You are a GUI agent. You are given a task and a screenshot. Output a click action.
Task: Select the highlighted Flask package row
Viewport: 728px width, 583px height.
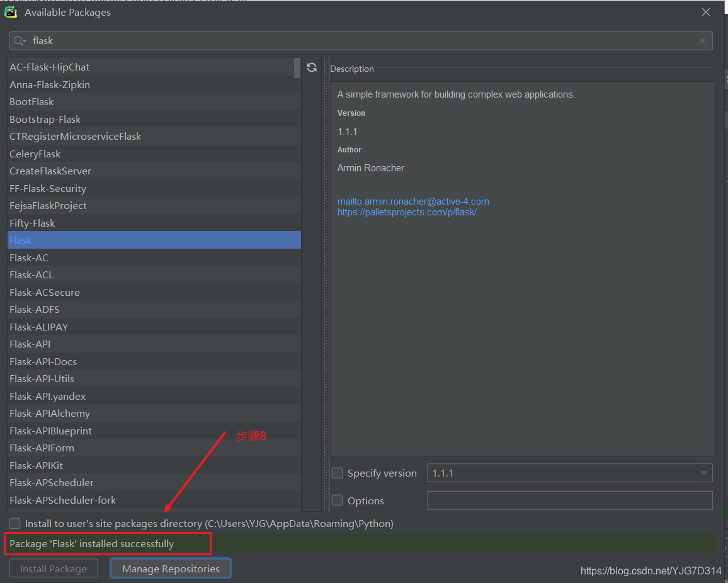pyautogui.click(x=154, y=240)
